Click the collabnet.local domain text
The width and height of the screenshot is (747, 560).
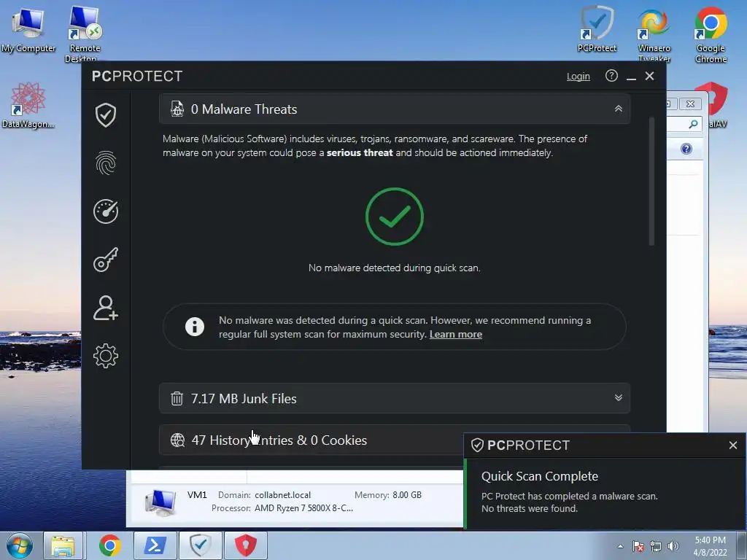(282, 495)
